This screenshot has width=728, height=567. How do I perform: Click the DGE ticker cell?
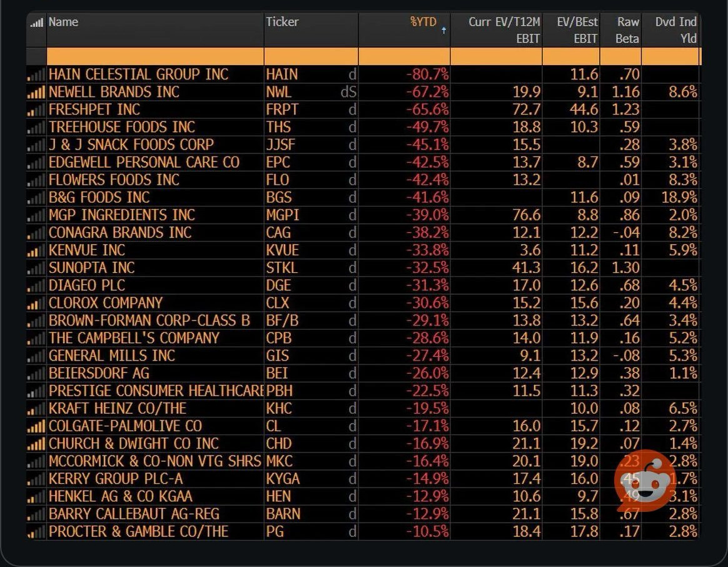coord(278,285)
